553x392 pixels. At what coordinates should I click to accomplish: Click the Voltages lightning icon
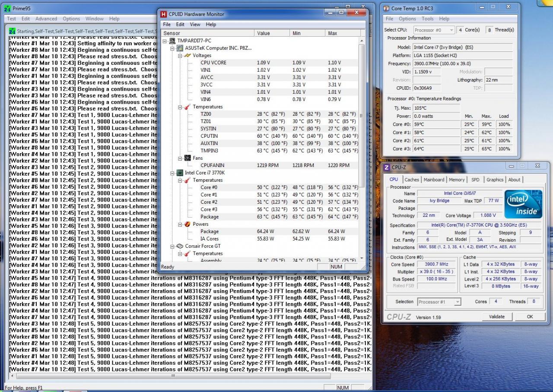(x=188, y=55)
